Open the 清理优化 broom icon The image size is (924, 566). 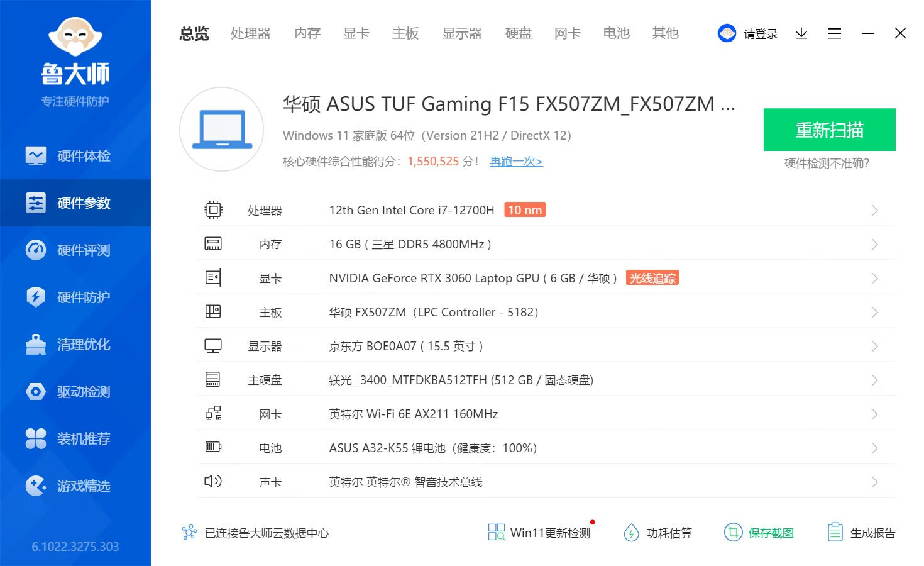[36, 344]
